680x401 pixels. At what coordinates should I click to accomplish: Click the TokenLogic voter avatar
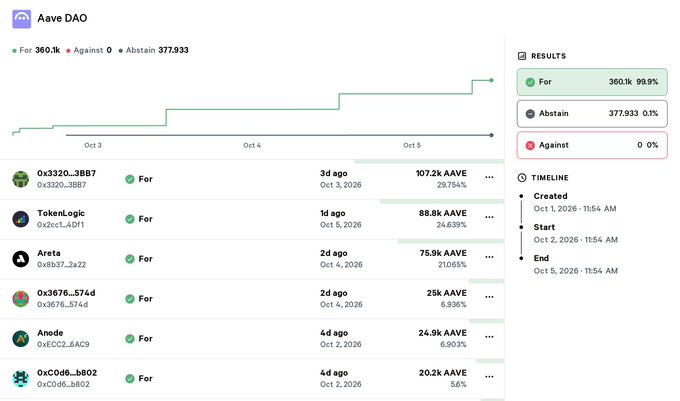(x=21, y=219)
